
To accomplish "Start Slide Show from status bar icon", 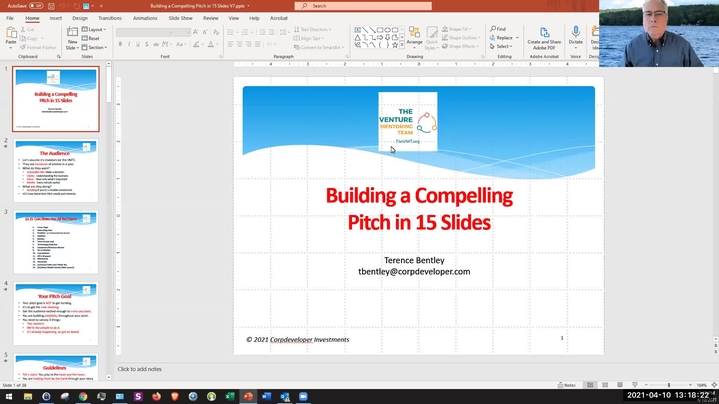I will point(635,385).
